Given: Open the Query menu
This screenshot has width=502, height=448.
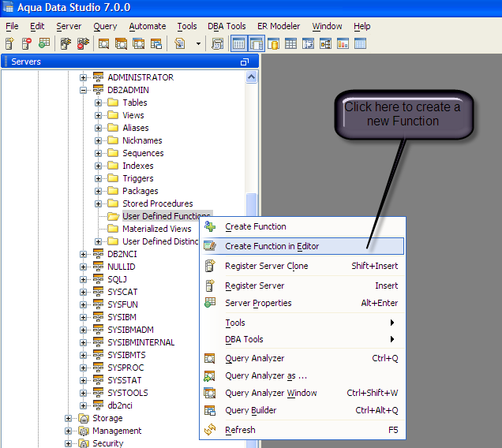Looking at the screenshot, I should [105, 26].
